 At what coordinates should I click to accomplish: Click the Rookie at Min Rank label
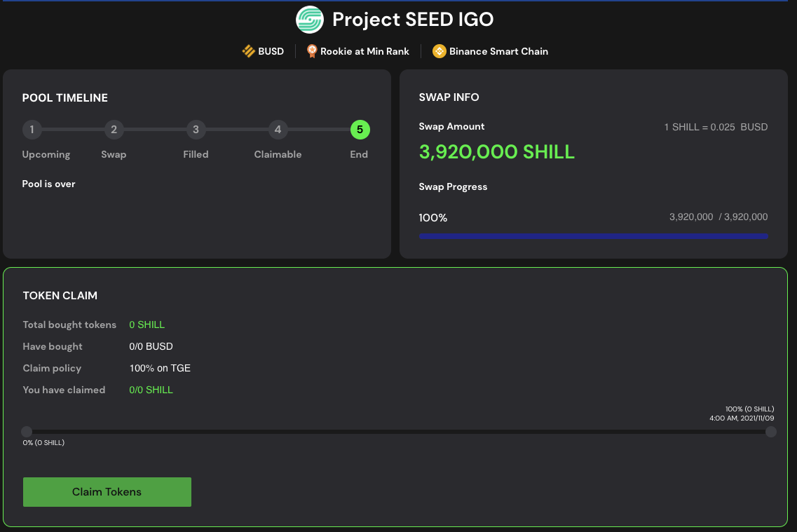point(365,51)
